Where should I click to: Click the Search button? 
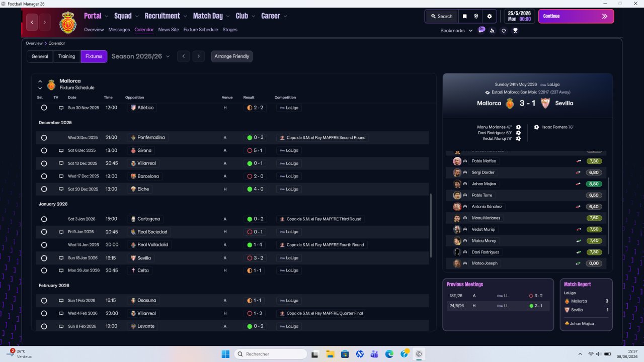click(442, 16)
